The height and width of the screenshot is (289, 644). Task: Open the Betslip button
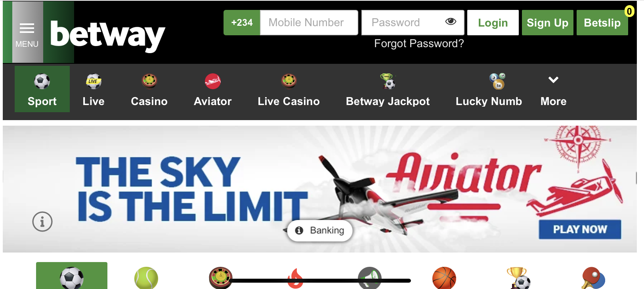coord(602,23)
